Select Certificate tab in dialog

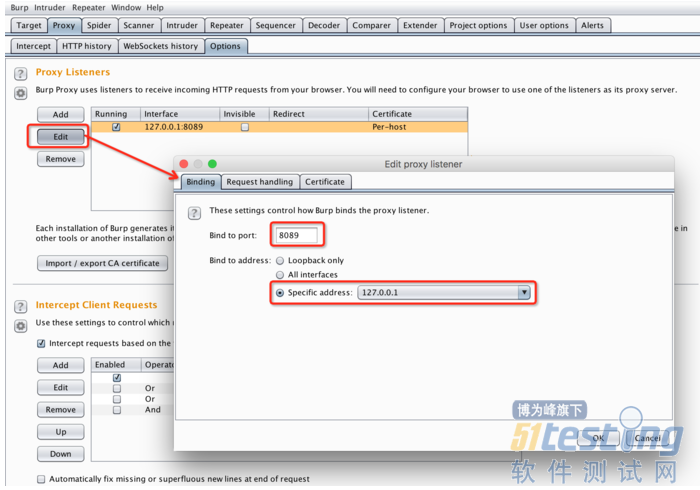(325, 182)
